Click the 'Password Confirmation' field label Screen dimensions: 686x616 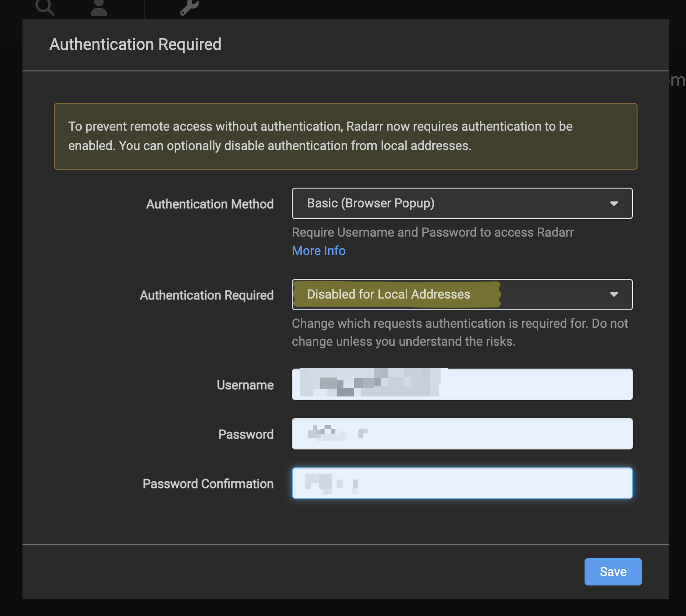(208, 484)
